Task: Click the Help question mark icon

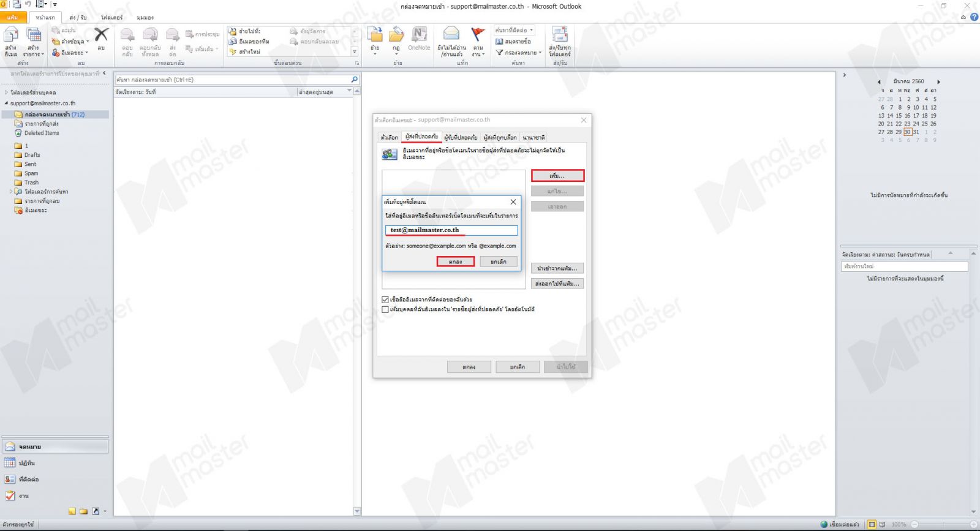Action: [x=974, y=17]
